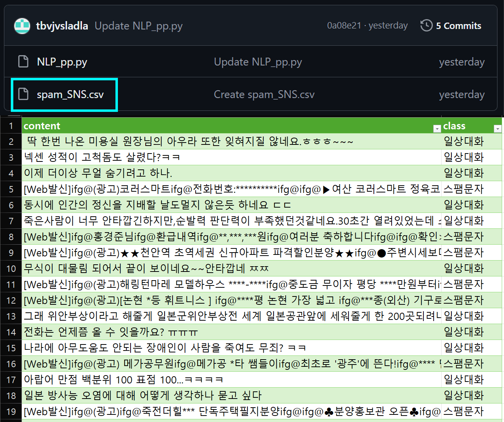Select row header 2
The height and width of the screenshot is (422, 504).
[11, 141]
